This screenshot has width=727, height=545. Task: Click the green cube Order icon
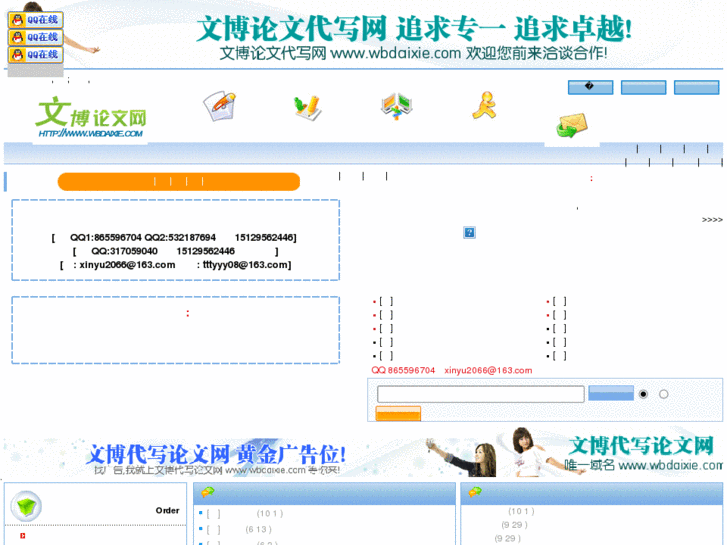click(26, 506)
